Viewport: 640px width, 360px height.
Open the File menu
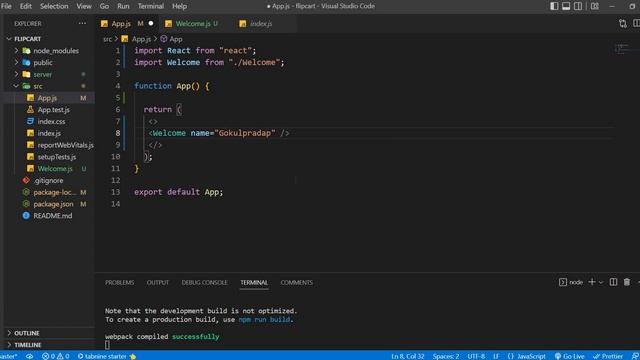click(6, 6)
